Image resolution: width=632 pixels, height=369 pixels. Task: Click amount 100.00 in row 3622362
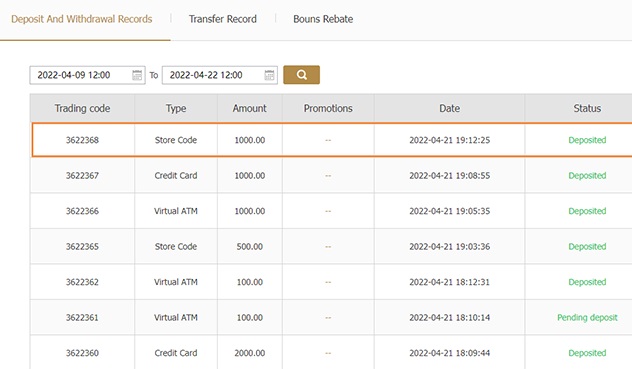pyautogui.click(x=249, y=282)
